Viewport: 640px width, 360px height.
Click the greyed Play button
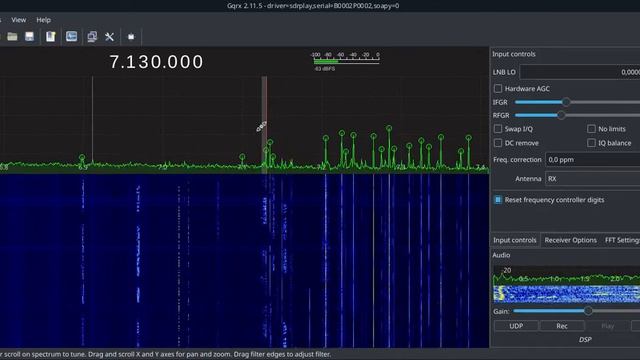pos(607,326)
